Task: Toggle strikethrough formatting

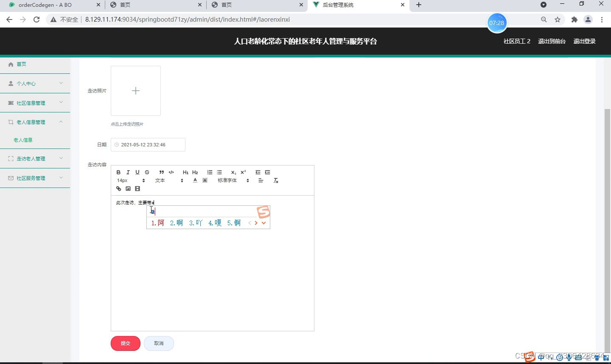Action: coord(147,172)
